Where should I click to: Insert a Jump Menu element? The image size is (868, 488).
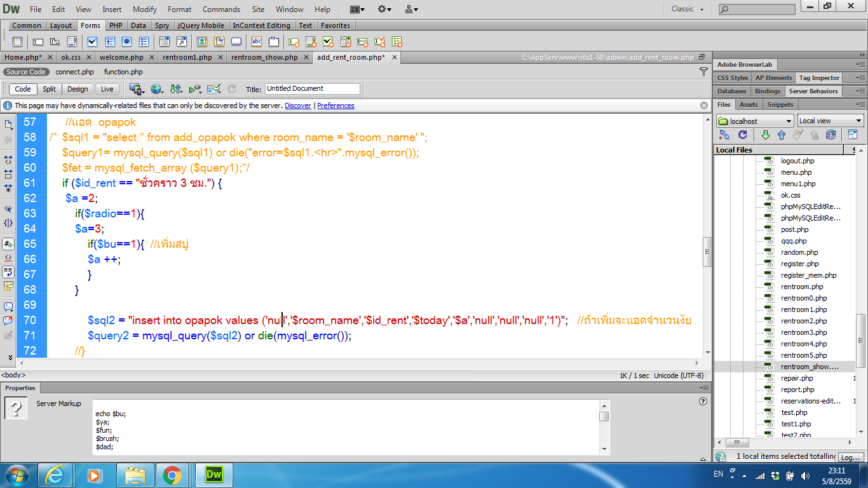click(x=182, y=42)
